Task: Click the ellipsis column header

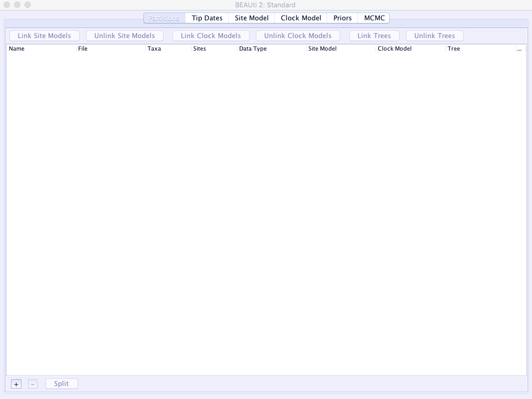Action: pyautogui.click(x=520, y=49)
